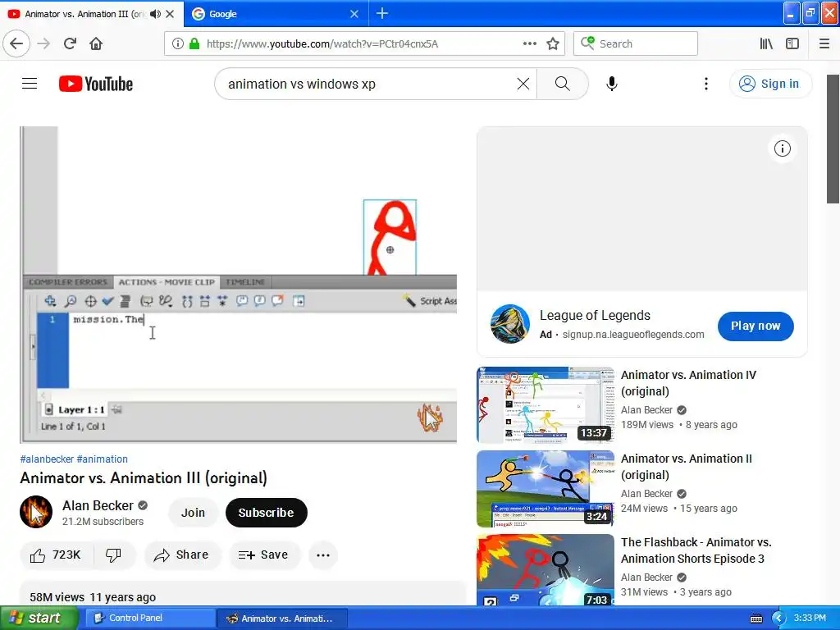Click the Join button
This screenshot has height=630, width=840.
click(193, 513)
